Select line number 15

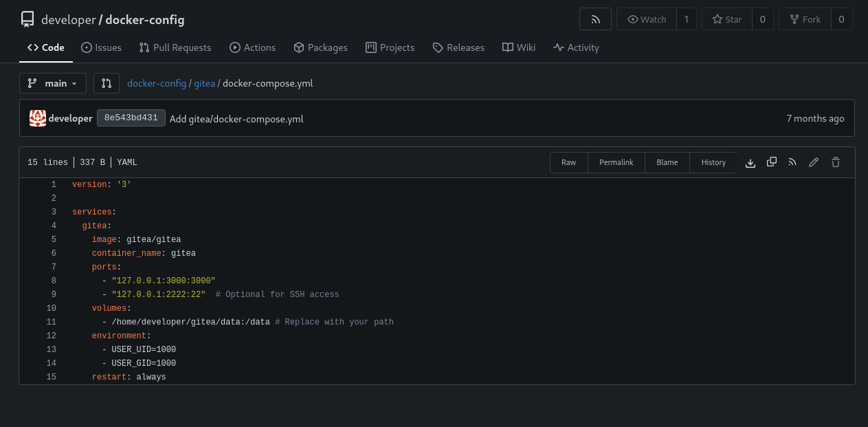coord(52,377)
